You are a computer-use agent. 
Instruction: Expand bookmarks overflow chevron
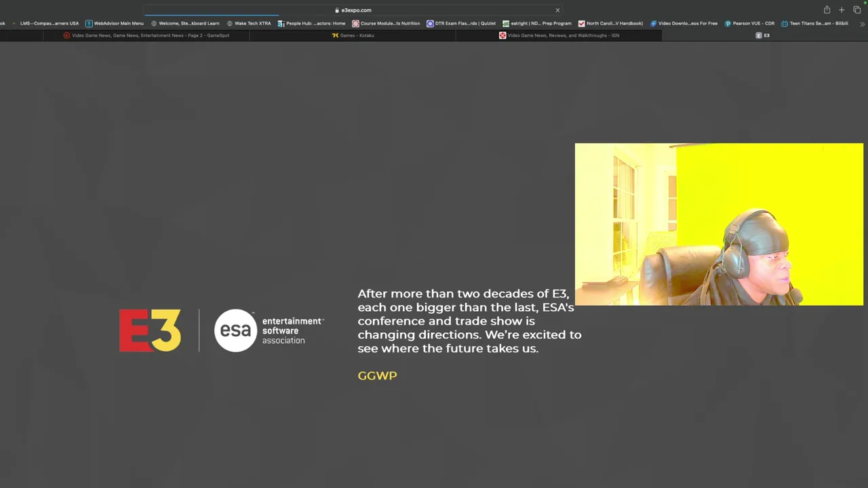coord(862,24)
